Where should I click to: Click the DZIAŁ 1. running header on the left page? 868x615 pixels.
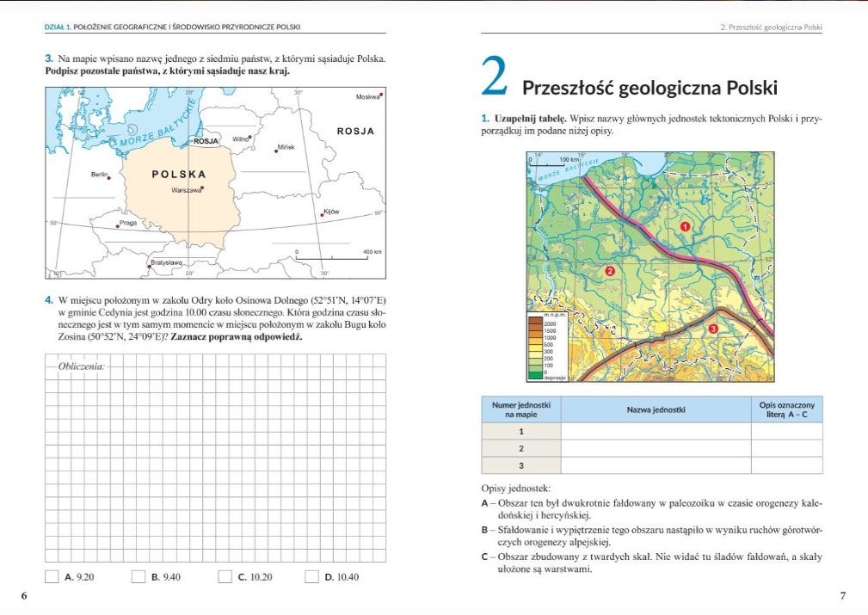[172, 27]
